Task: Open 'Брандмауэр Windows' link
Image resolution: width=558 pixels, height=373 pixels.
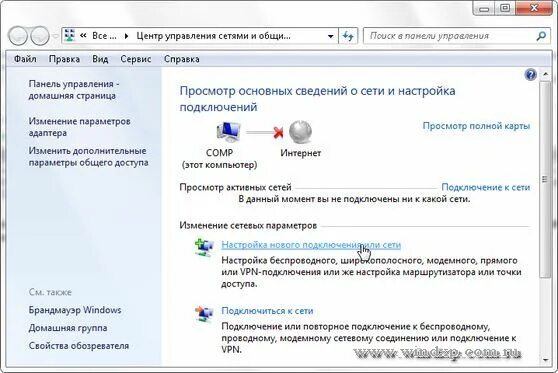Action: pyautogui.click(x=75, y=310)
